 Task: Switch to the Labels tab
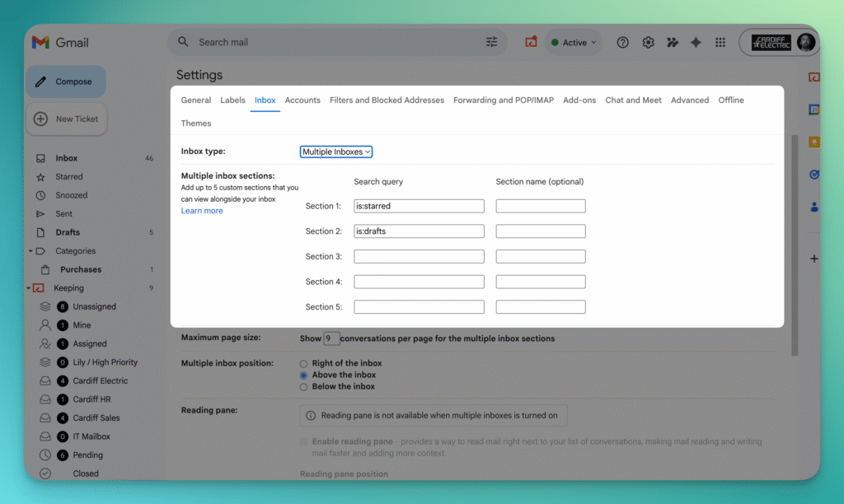232,100
